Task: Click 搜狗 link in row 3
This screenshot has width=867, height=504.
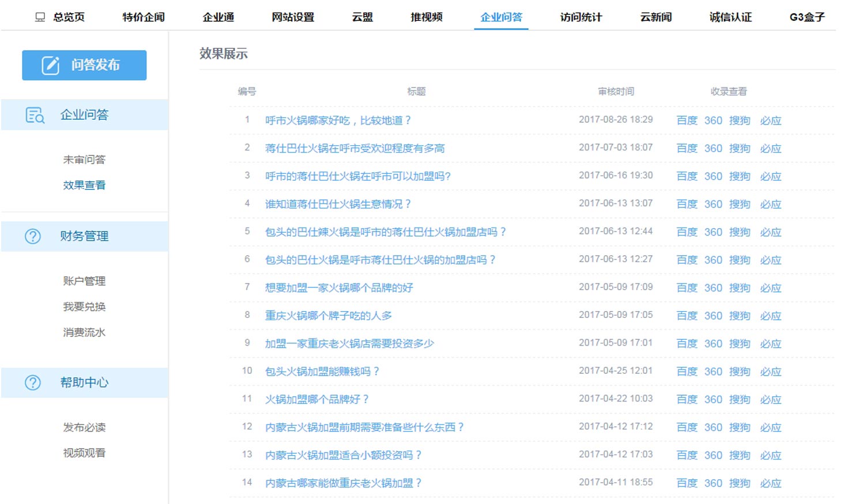Action: pos(740,176)
